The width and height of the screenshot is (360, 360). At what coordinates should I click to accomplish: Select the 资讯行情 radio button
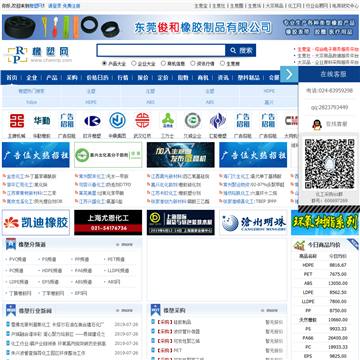coord(193,63)
